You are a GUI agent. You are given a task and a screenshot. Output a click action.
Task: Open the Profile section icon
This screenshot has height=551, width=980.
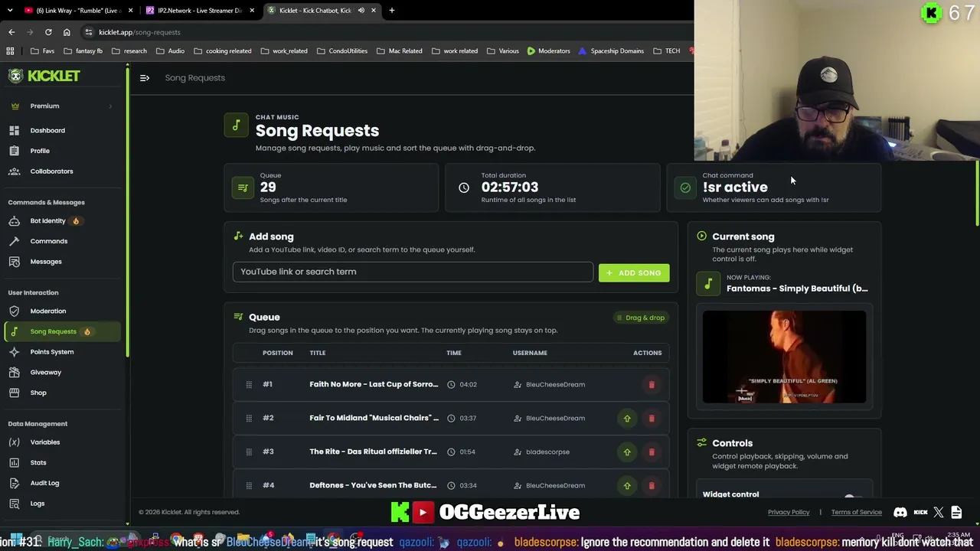14,151
